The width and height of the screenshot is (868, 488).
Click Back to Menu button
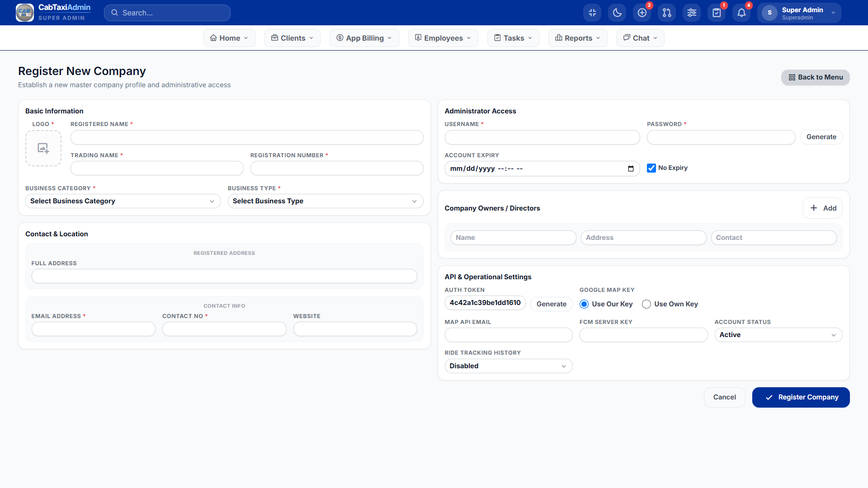[x=816, y=77]
